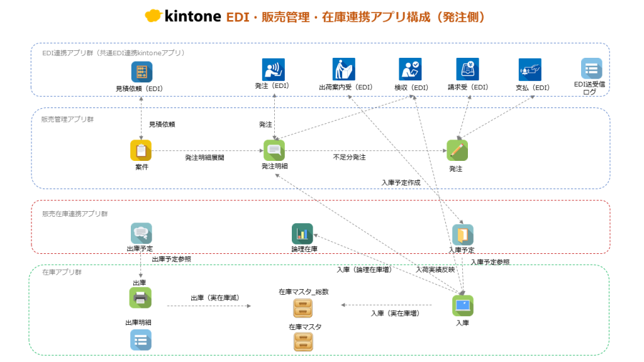Select the 在庫マスタ drawer icon
Screen dimensions: 644x362
coord(303,341)
